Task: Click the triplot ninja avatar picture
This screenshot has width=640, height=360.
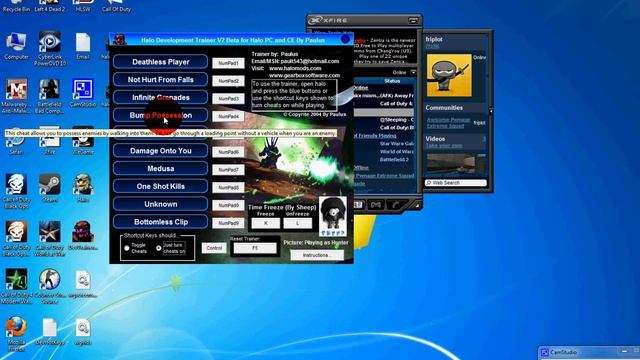Action: tap(449, 75)
